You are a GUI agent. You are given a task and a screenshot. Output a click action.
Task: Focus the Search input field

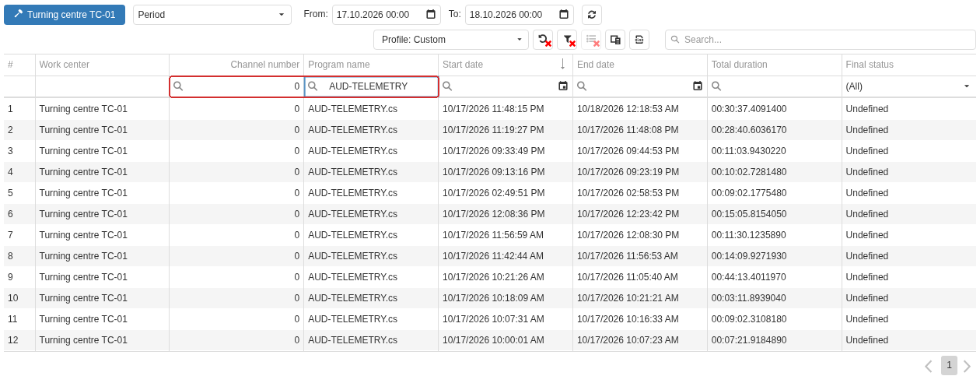pyautogui.click(x=821, y=40)
